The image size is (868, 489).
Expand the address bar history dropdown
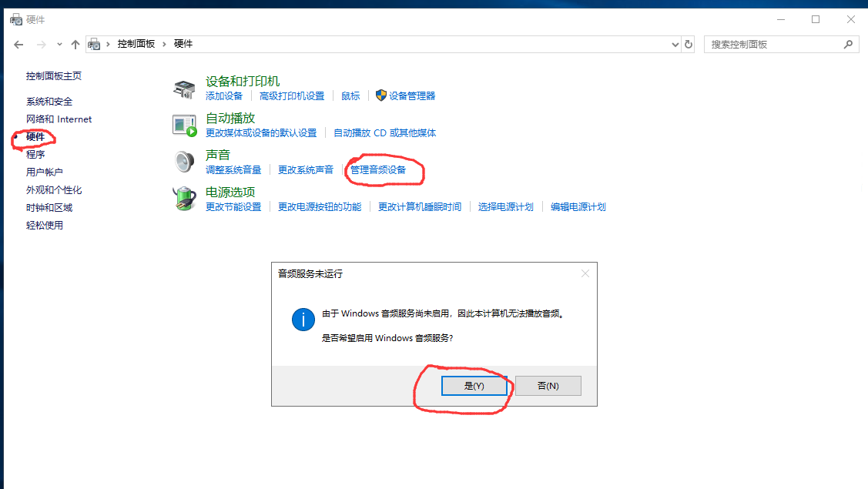[676, 45]
